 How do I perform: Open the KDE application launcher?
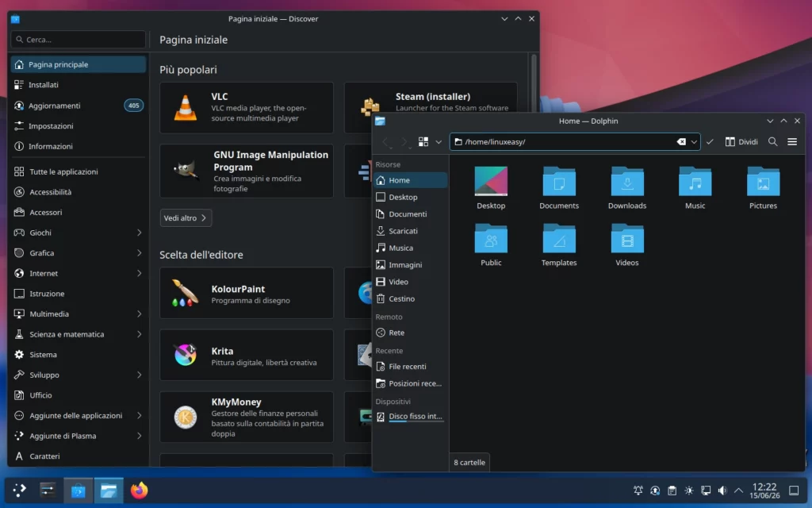click(x=19, y=490)
